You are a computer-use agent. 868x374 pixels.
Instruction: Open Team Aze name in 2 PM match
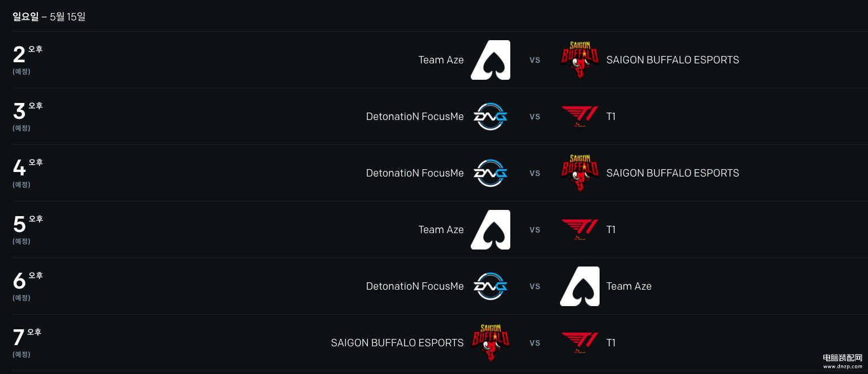click(441, 60)
